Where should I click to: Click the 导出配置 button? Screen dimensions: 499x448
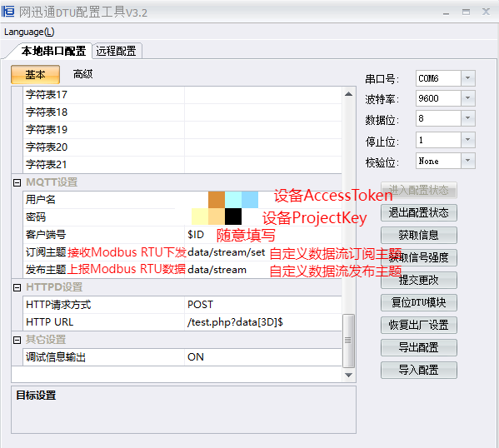[x=419, y=347]
